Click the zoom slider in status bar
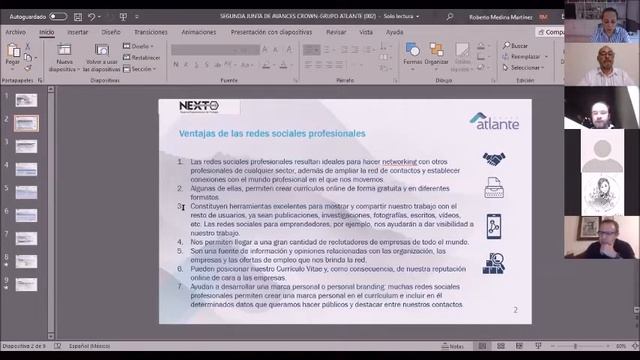 click(x=580, y=346)
